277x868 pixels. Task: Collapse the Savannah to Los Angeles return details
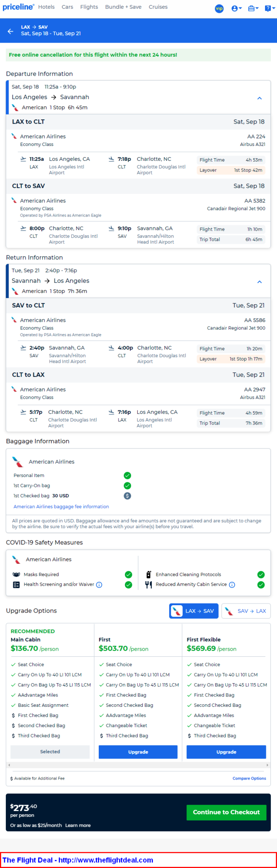coord(260,281)
